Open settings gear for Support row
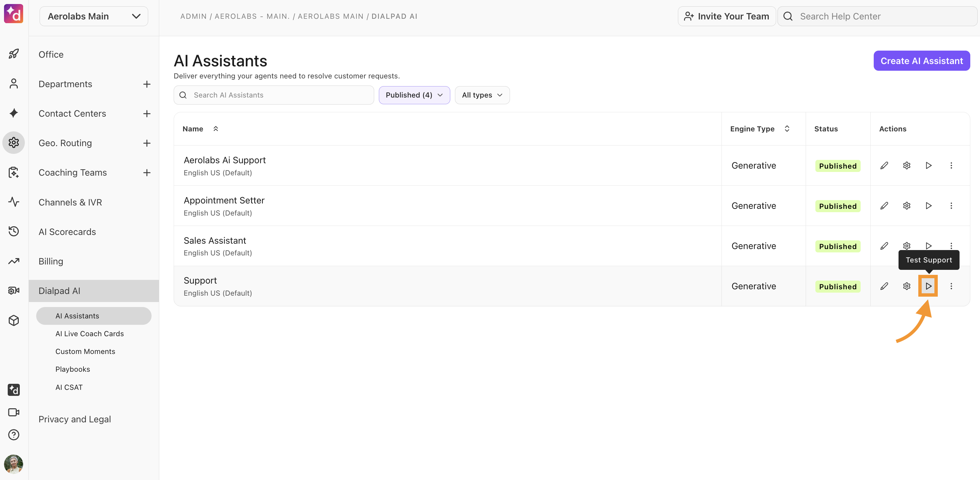This screenshot has height=480, width=980. (x=907, y=286)
